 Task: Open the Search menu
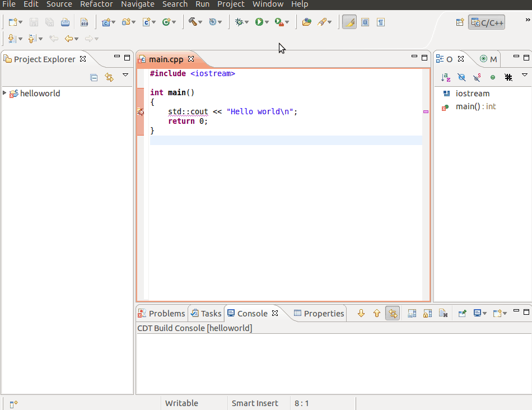[175, 4]
